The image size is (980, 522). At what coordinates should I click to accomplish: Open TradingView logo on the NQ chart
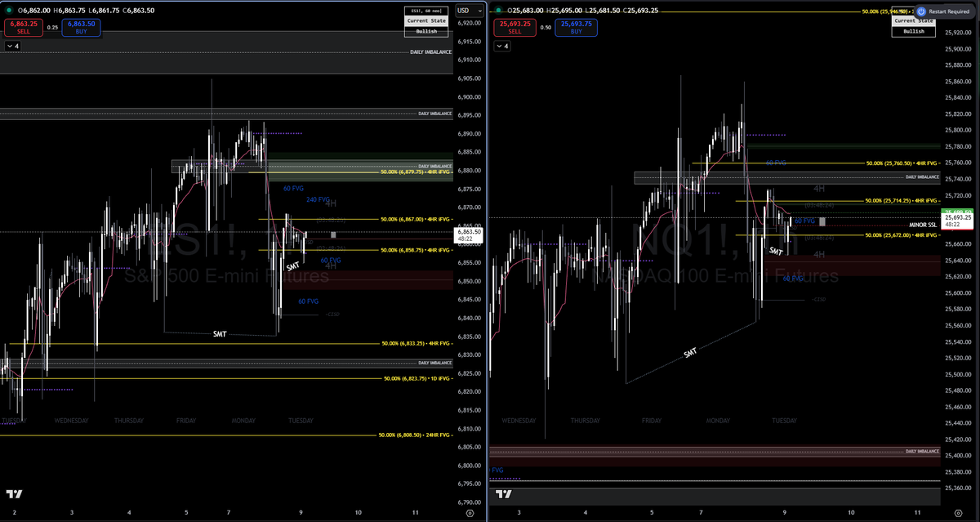504,494
